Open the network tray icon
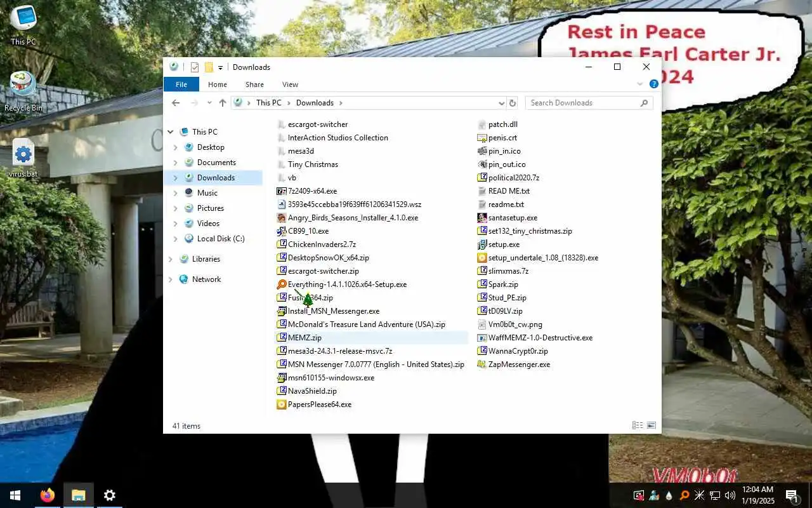This screenshot has height=508, width=812. (x=715, y=495)
